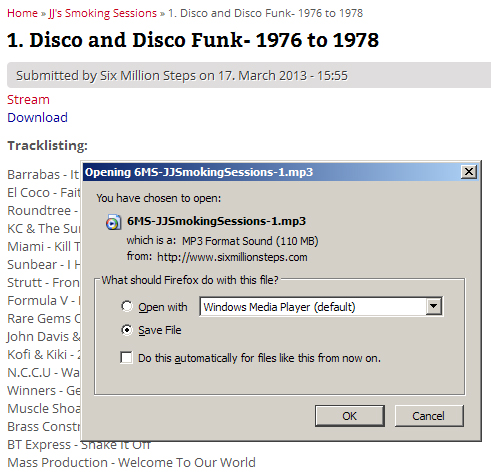
Task: Click the page heading Disco and Disco Funk
Action: pos(193,40)
